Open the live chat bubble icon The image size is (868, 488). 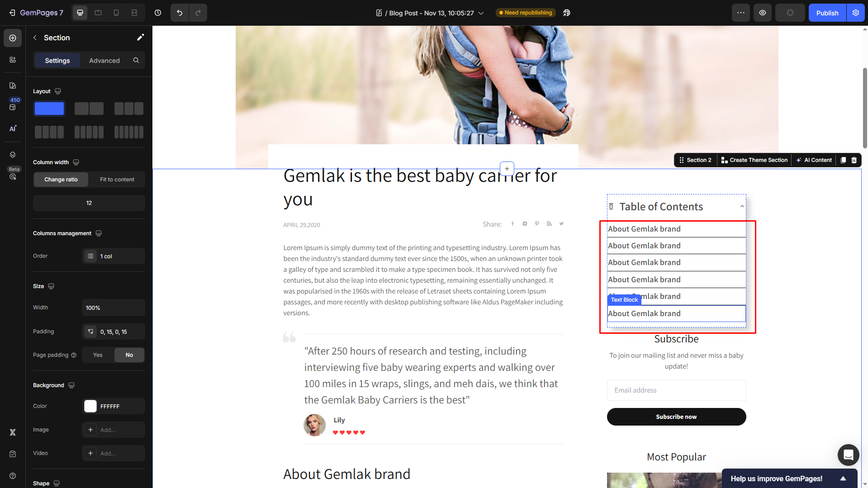pos(848,455)
